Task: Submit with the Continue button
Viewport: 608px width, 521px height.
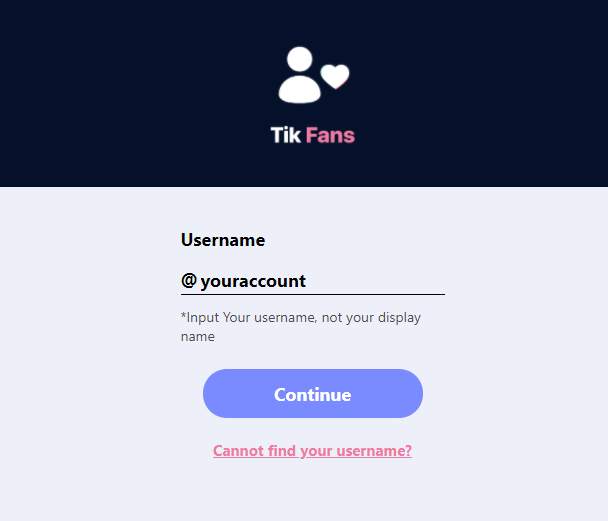Action: click(313, 393)
